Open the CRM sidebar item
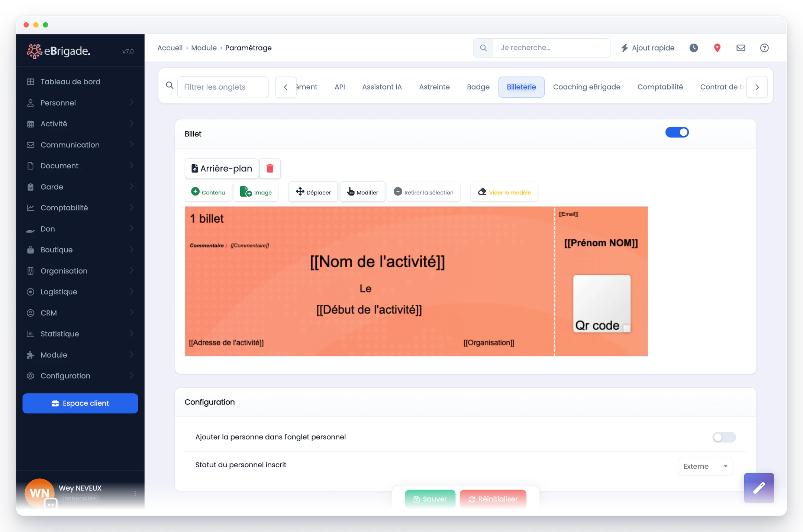Viewport: 803px width, 532px height. coord(80,313)
